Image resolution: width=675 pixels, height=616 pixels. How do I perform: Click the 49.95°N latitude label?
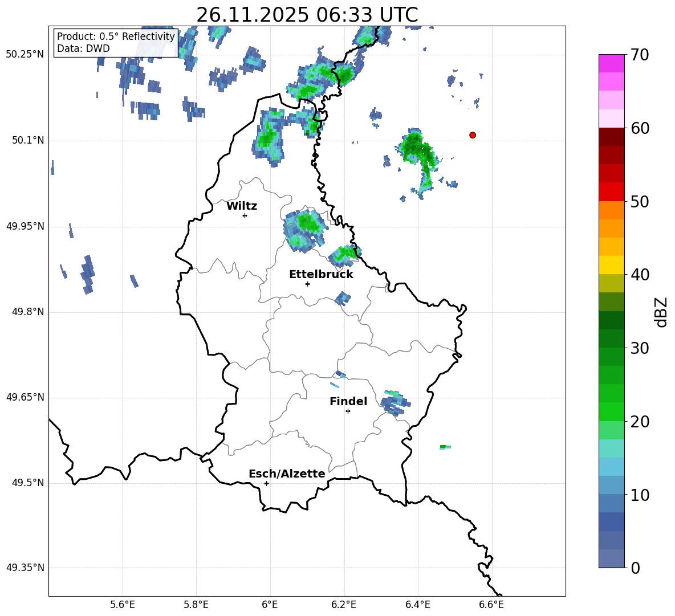click(25, 226)
